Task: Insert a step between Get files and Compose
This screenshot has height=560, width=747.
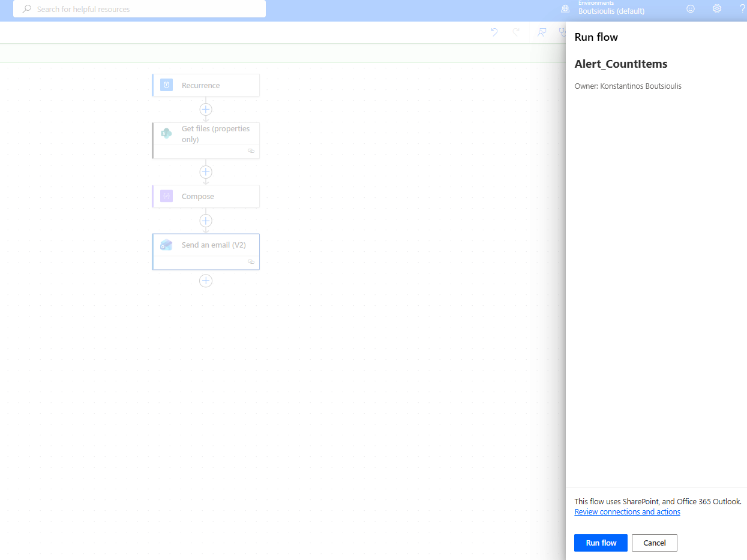Action: (x=206, y=172)
